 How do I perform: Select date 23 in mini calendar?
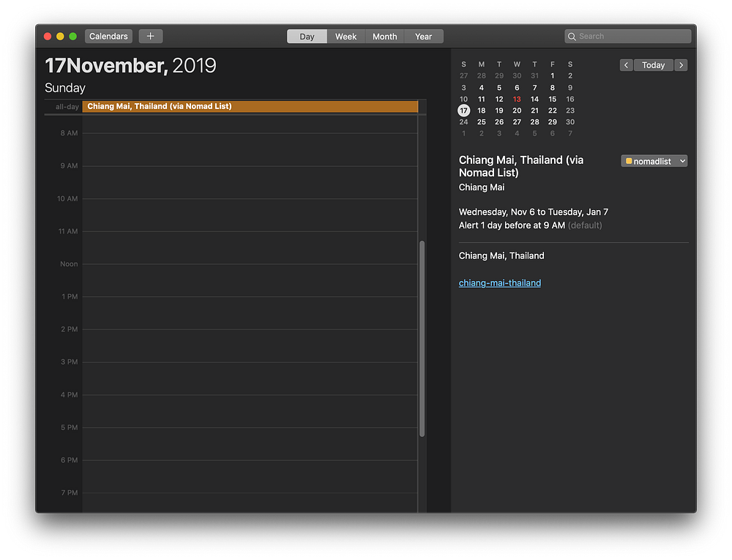pyautogui.click(x=570, y=111)
